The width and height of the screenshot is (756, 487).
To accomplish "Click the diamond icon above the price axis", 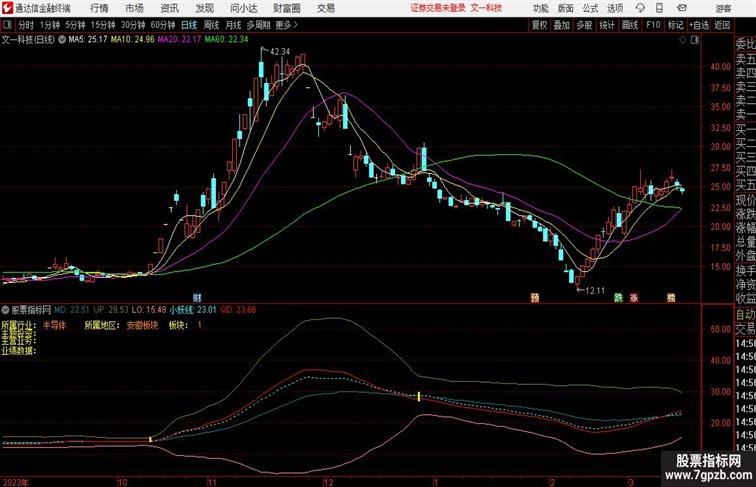I will pyautogui.click(x=683, y=40).
